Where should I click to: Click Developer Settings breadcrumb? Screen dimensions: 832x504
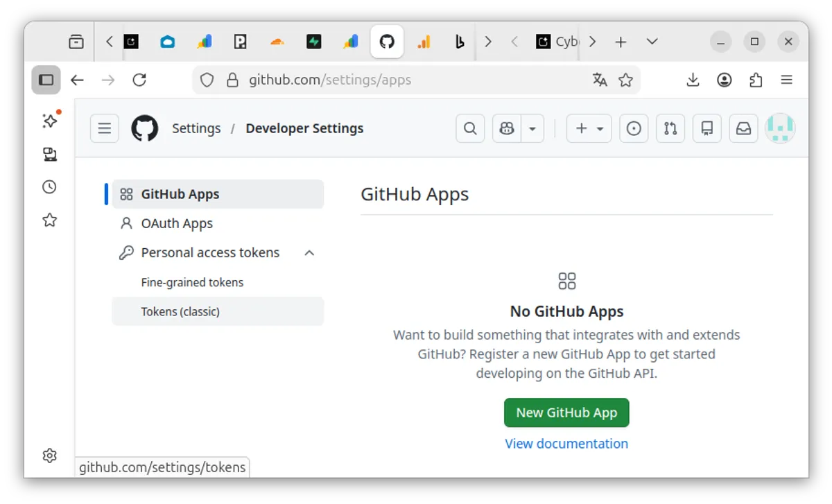pyautogui.click(x=304, y=128)
